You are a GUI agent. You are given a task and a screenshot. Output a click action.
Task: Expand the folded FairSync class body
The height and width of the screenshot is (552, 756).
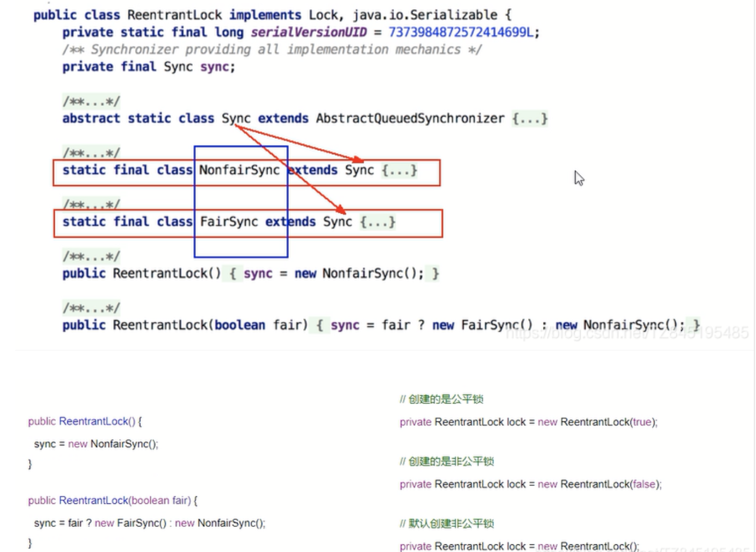[x=377, y=222]
